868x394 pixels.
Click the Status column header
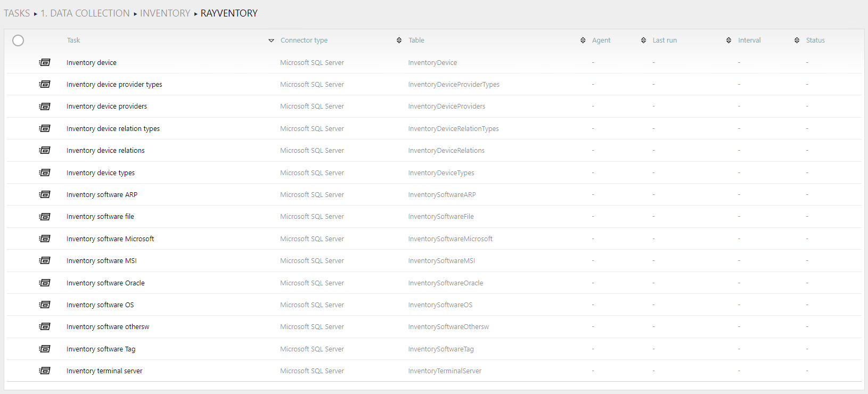tap(815, 40)
